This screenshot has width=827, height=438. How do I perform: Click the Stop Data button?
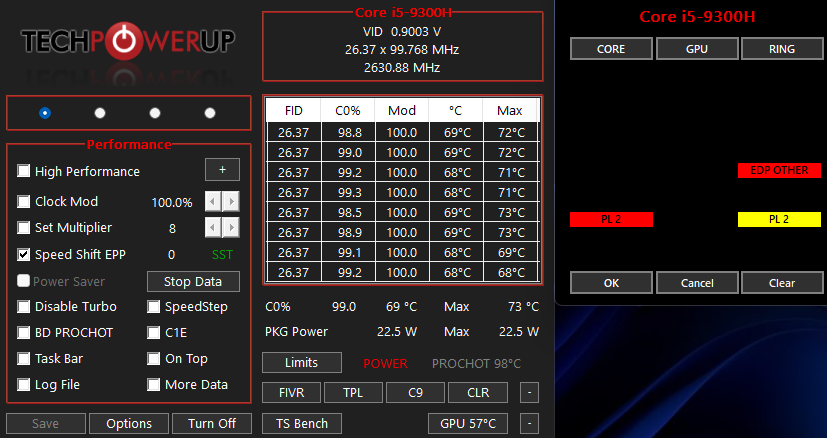point(193,281)
